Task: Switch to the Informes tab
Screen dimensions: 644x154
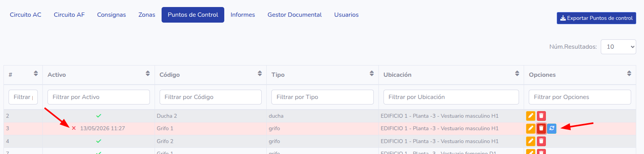Action: point(243,15)
